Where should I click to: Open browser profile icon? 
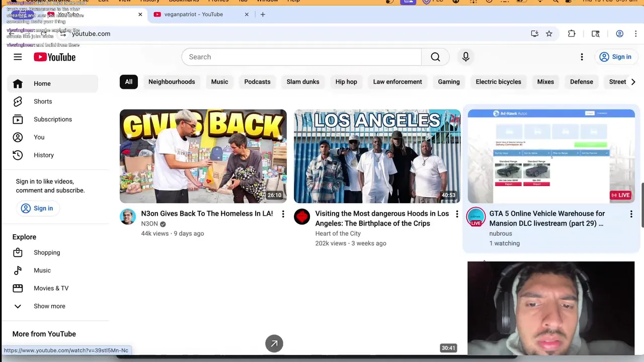tap(620, 34)
